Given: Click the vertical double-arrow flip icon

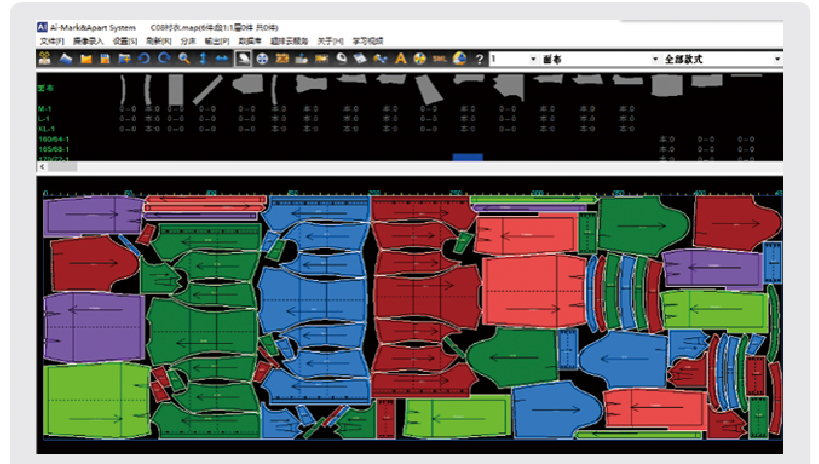Looking at the screenshot, I should pos(203,59).
